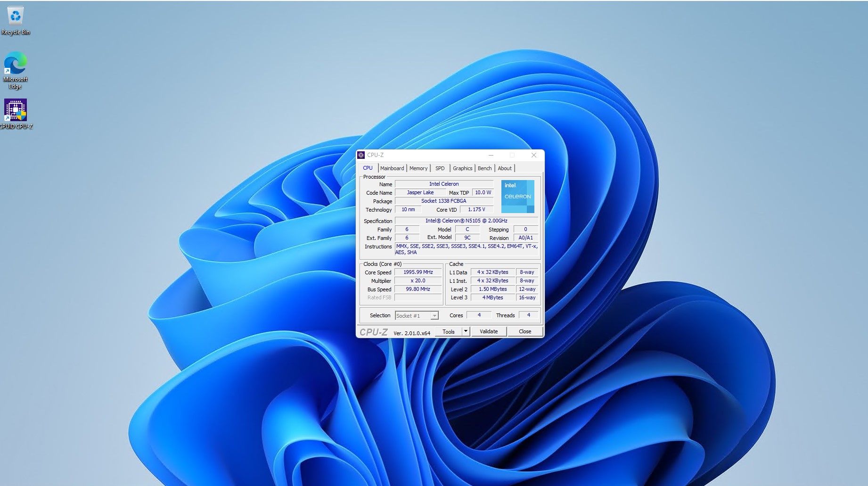Select the specification 'Intel Celeron N5105 @ 2.00GHz'
868x486 pixels.
pos(467,221)
